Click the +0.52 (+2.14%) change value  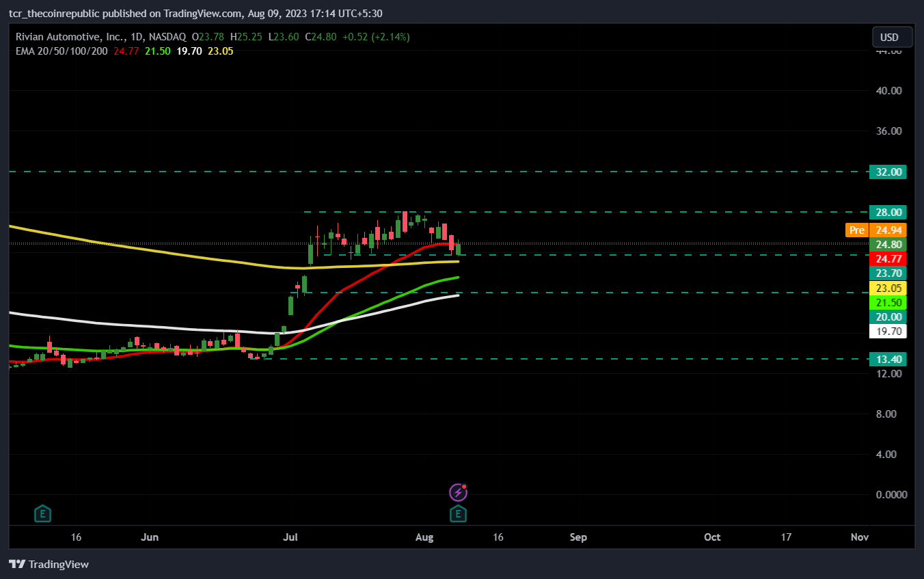point(376,37)
